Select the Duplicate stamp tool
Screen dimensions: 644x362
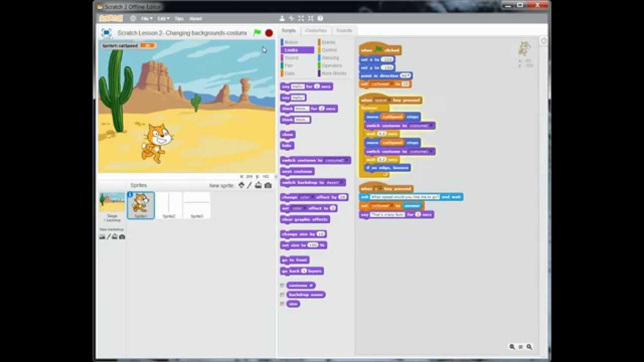pyautogui.click(x=282, y=19)
